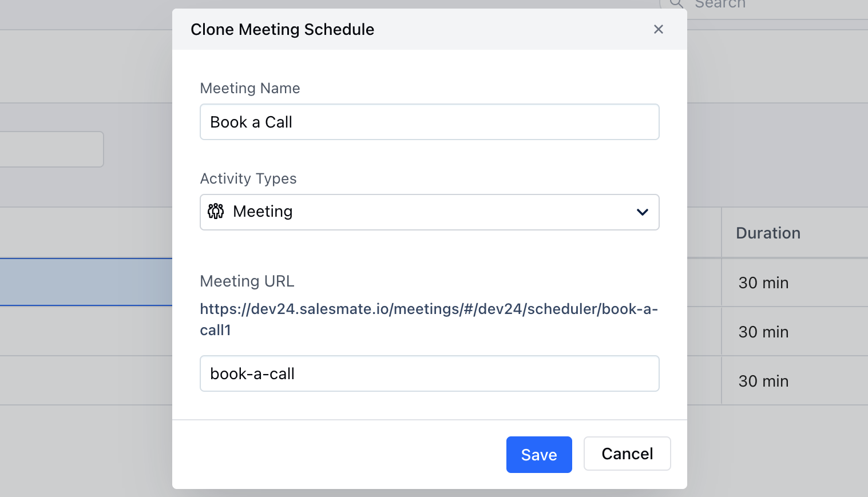The width and height of the screenshot is (868, 497).
Task: Click the Meeting URL label
Action: tap(247, 281)
